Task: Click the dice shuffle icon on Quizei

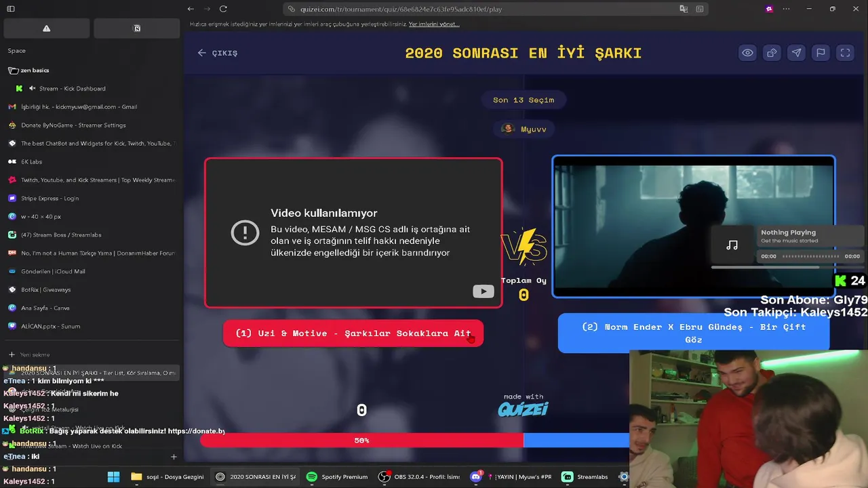Action: coord(772,53)
